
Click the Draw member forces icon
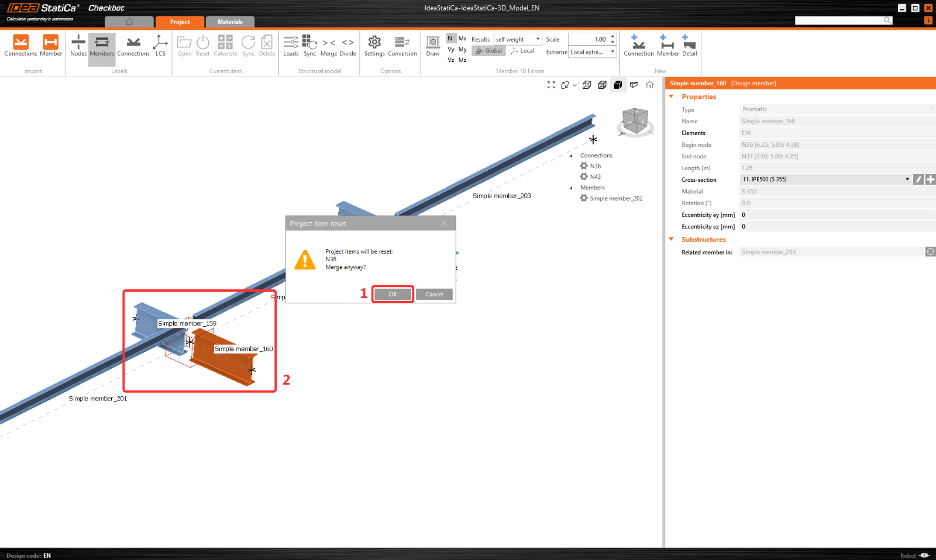pyautogui.click(x=433, y=46)
